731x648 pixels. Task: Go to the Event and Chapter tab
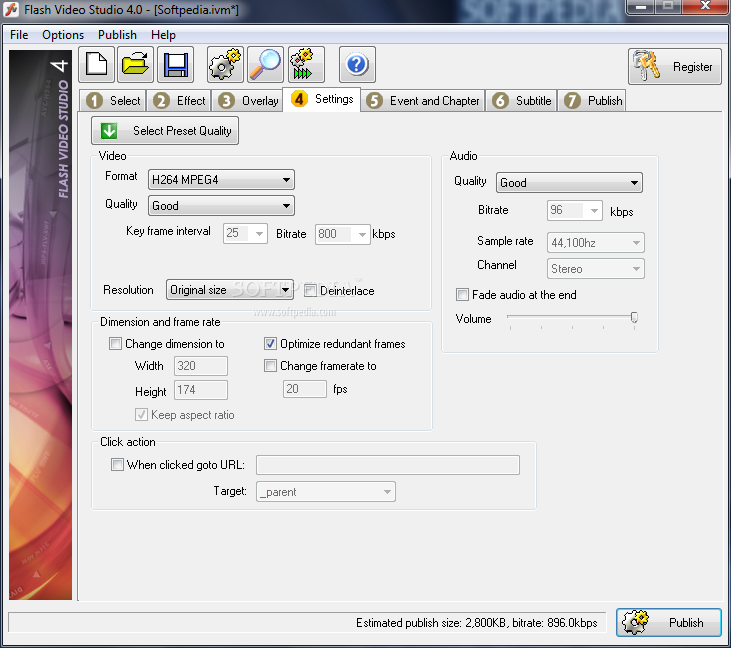tap(423, 101)
